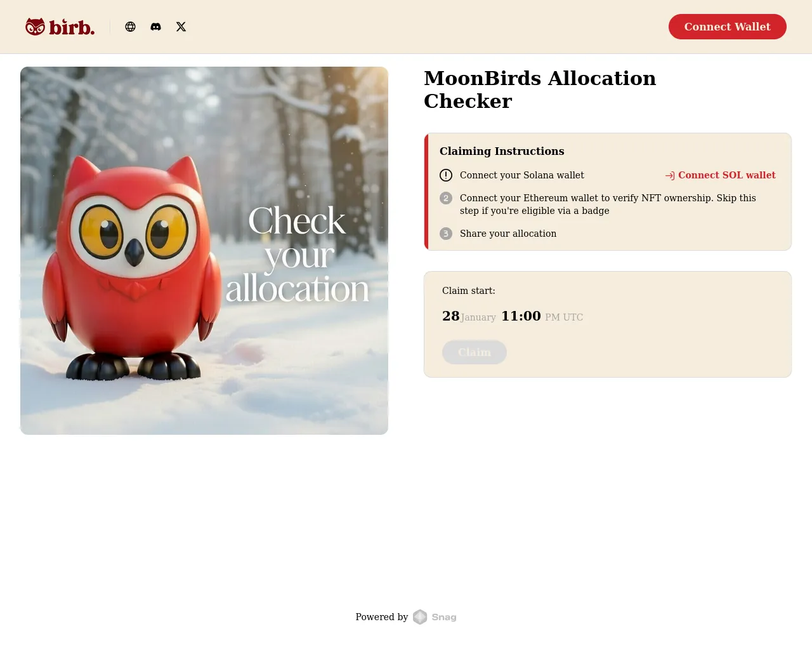
Task: Click the birb. wordmark text
Action: [x=72, y=27]
